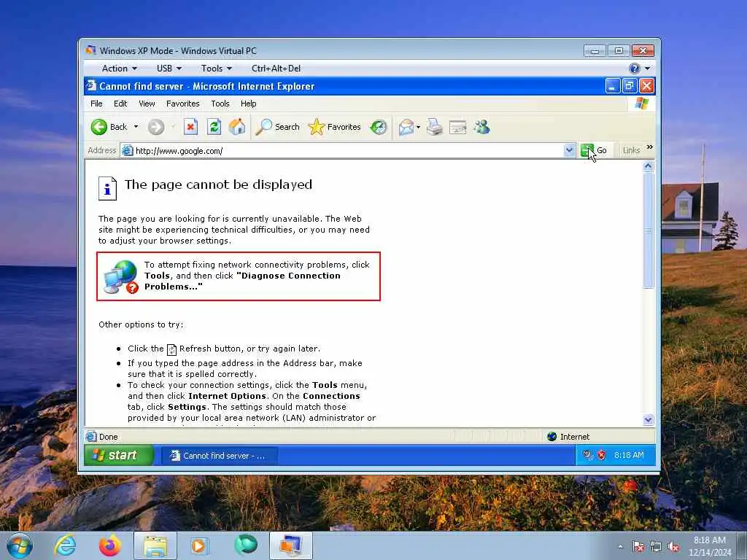Click the 'The page cannot be displayed' heading

point(218,184)
